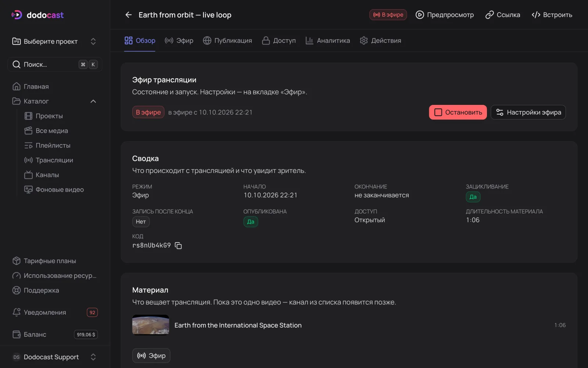The image size is (588, 368).
Task: Switch to the Аналитика tab
Action: click(x=328, y=40)
